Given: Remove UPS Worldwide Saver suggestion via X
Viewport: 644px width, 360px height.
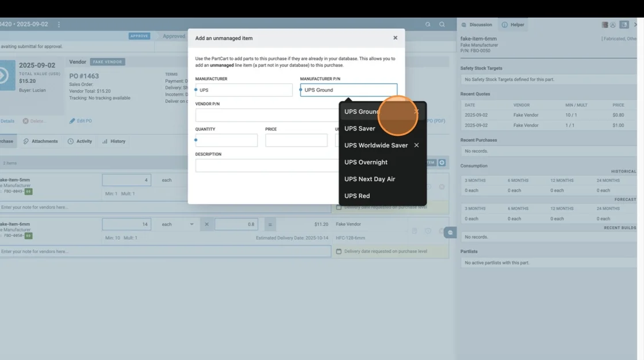Looking at the screenshot, I should coord(416,145).
